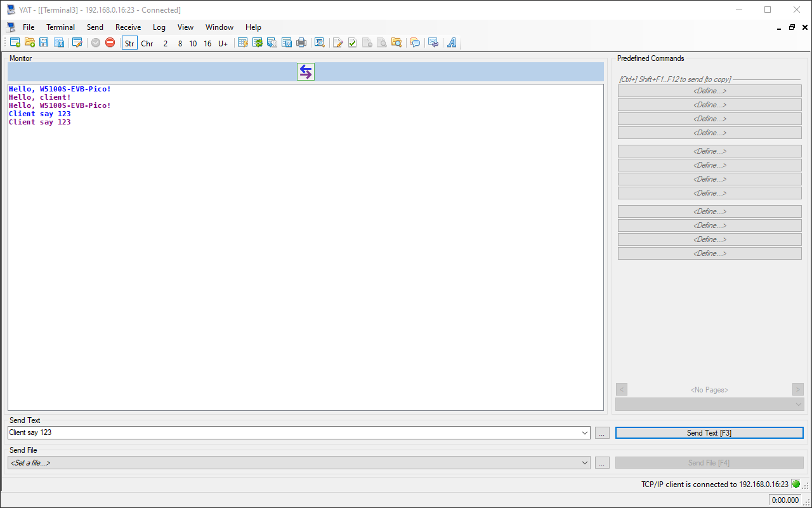Click the bidirectional arrows icon above the monitor
812x508 pixels.
[306, 72]
